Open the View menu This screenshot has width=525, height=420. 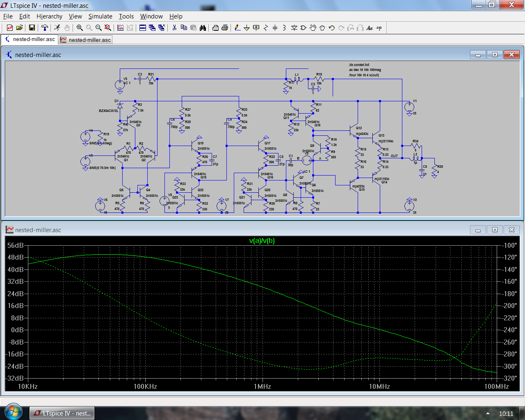coord(75,16)
